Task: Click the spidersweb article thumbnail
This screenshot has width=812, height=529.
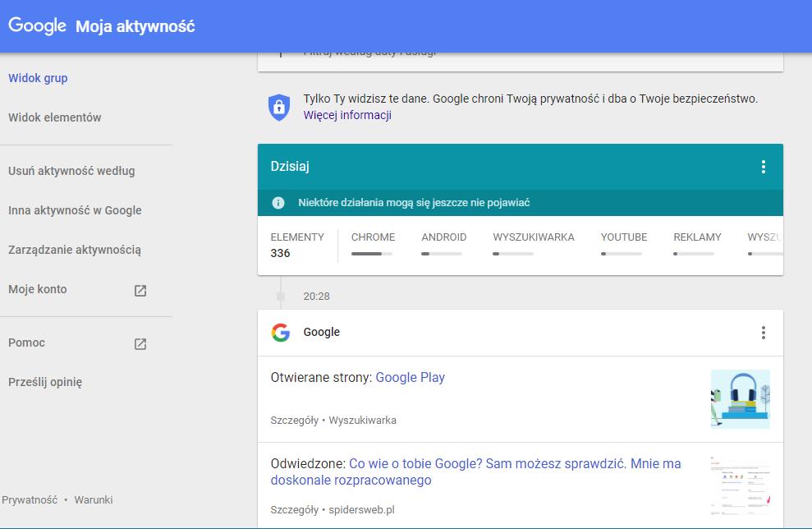Action: point(740,485)
